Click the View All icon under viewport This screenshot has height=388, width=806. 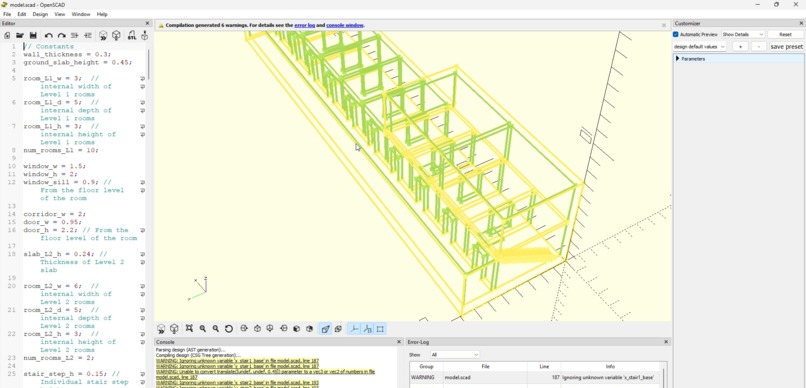pyautogui.click(x=189, y=329)
